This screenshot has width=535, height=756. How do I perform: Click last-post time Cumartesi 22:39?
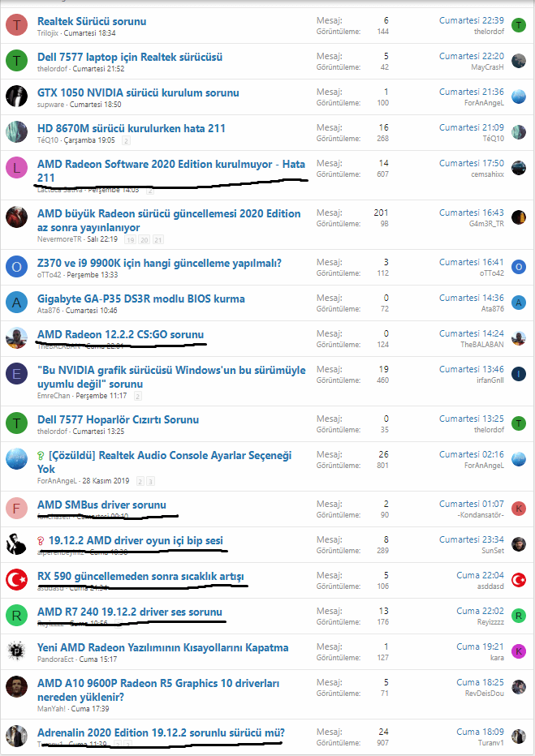point(472,20)
